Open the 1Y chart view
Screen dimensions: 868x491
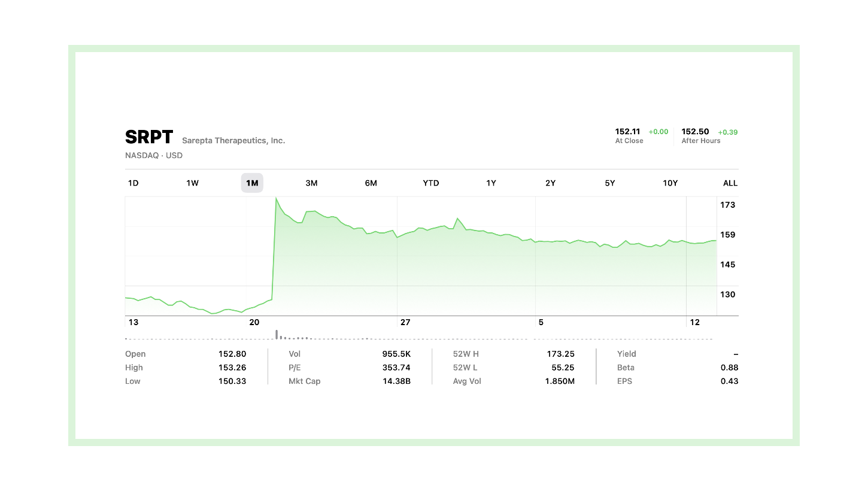[x=491, y=183]
